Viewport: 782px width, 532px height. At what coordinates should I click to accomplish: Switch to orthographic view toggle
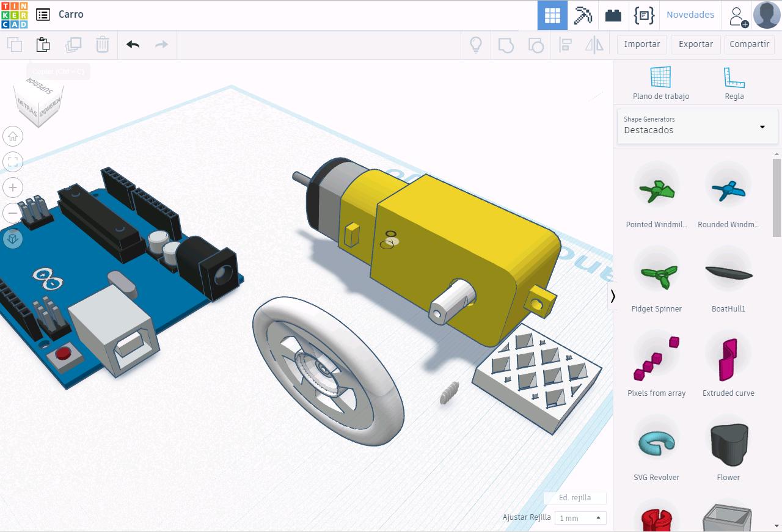click(x=12, y=238)
